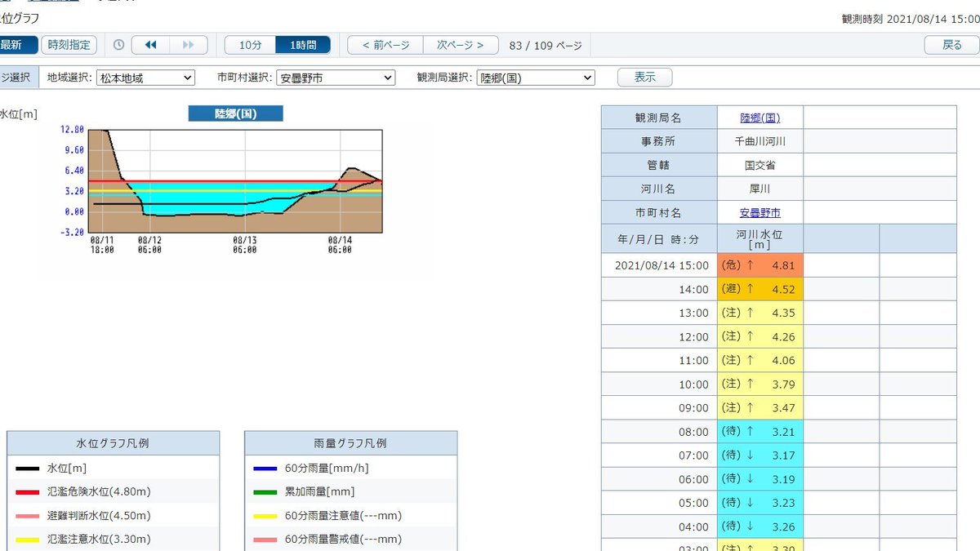The height and width of the screenshot is (551, 980).
Task: Click the 国交省 jurisdiction cell
Action: 759,165
